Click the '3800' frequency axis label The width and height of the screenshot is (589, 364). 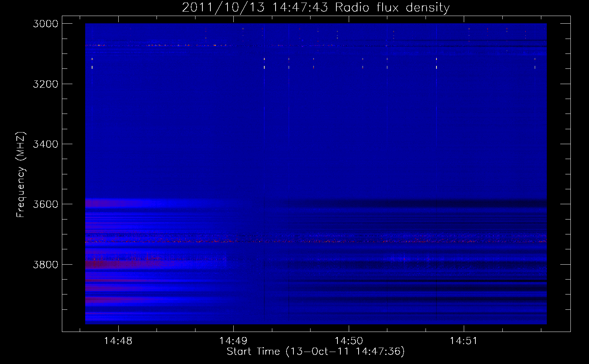point(46,265)
